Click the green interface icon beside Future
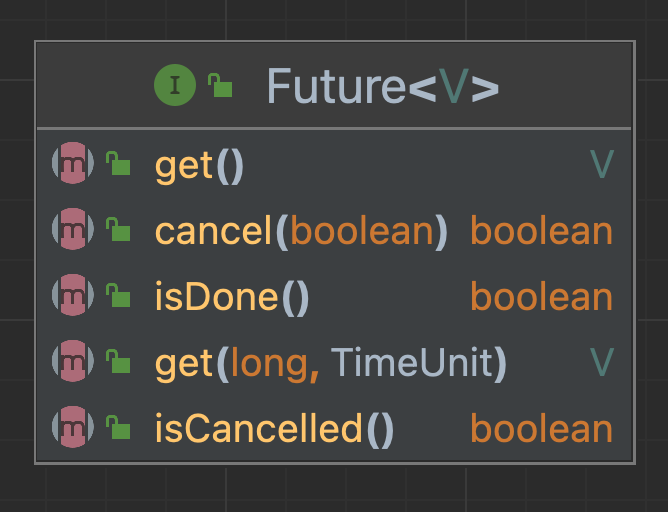 coord(175,85)
